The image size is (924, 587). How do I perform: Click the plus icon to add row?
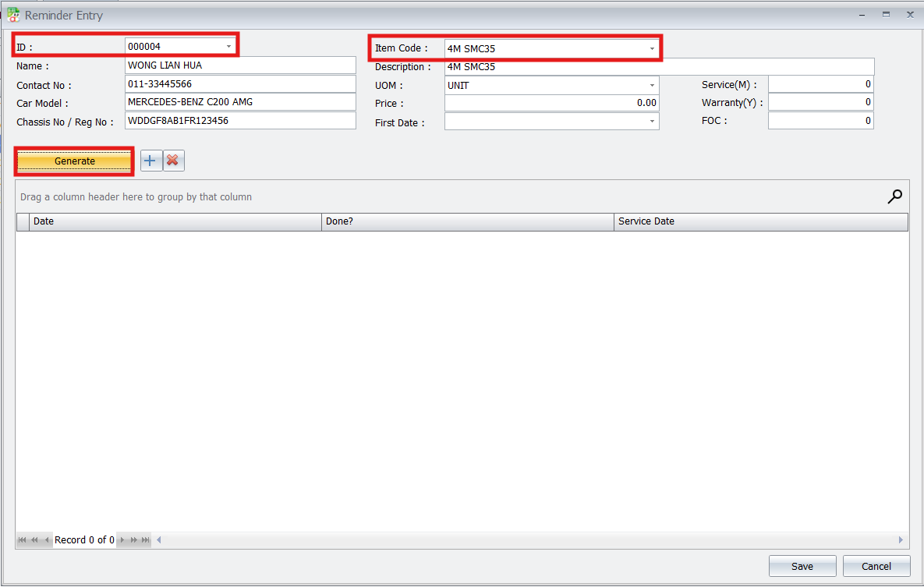(150, 161)
